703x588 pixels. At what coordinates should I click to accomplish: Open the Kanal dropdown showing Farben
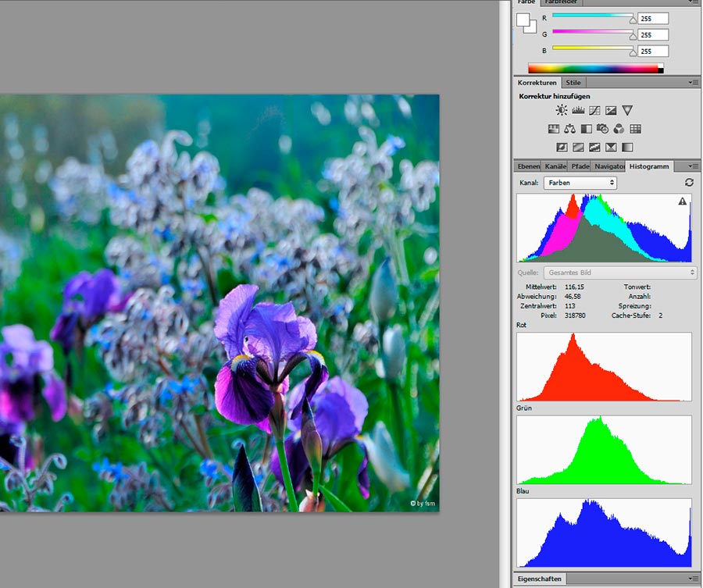[x=580, y=183]
